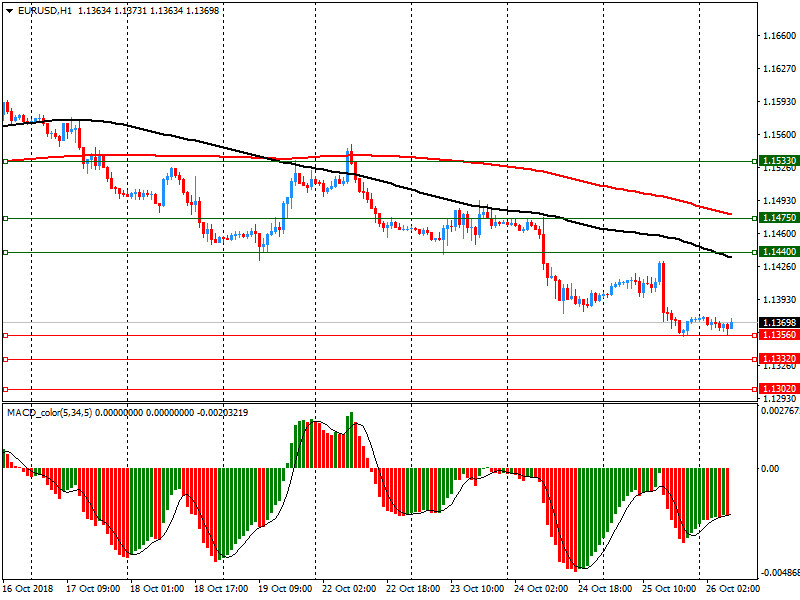Click the 26 Oct 02:00 time label
Viewport: 800px width, 600px height.
(733, 589)
